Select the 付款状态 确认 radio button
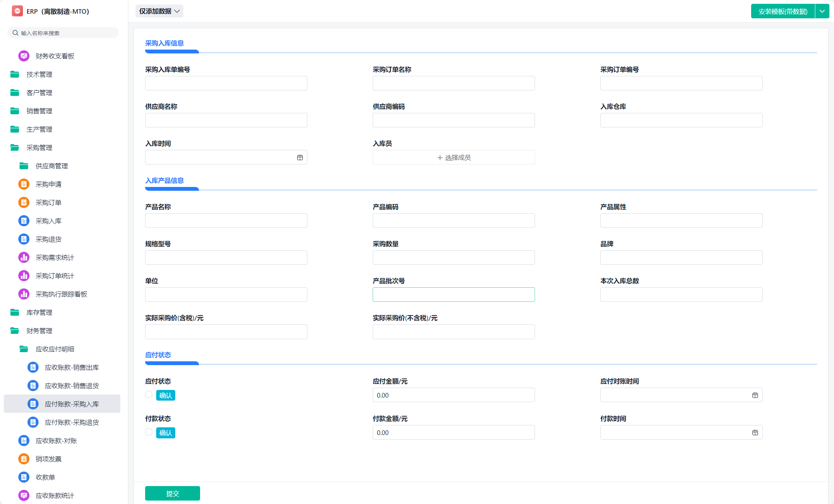The image size is (834, 504). pyautogui.click(x=149, y=432)
